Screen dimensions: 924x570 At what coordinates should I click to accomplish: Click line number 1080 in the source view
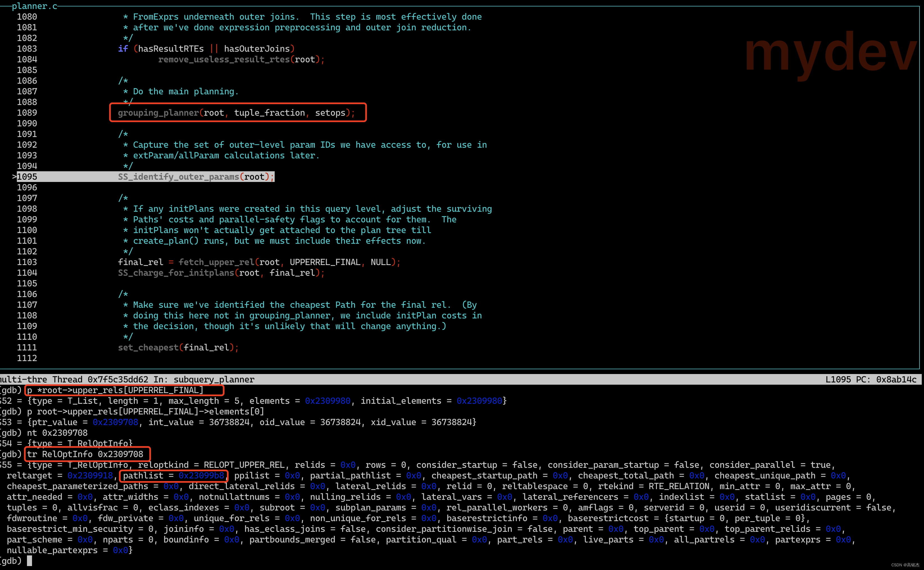(27, 17)
